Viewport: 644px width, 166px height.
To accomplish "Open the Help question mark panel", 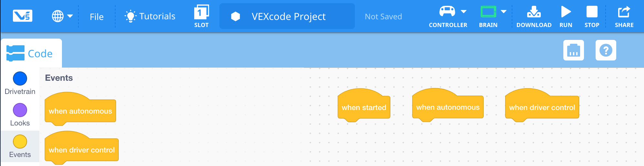I will (606, 50).
